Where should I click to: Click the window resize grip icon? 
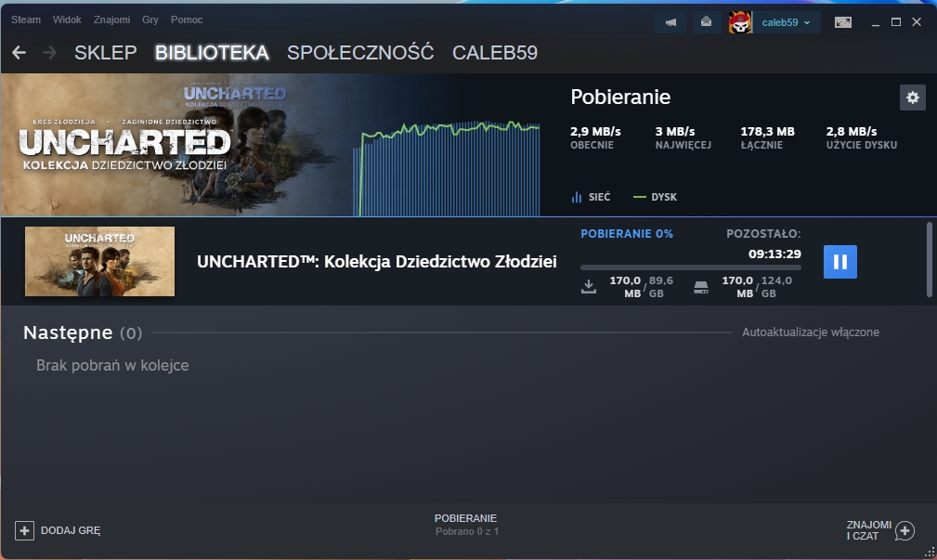[x=930, y=553]
